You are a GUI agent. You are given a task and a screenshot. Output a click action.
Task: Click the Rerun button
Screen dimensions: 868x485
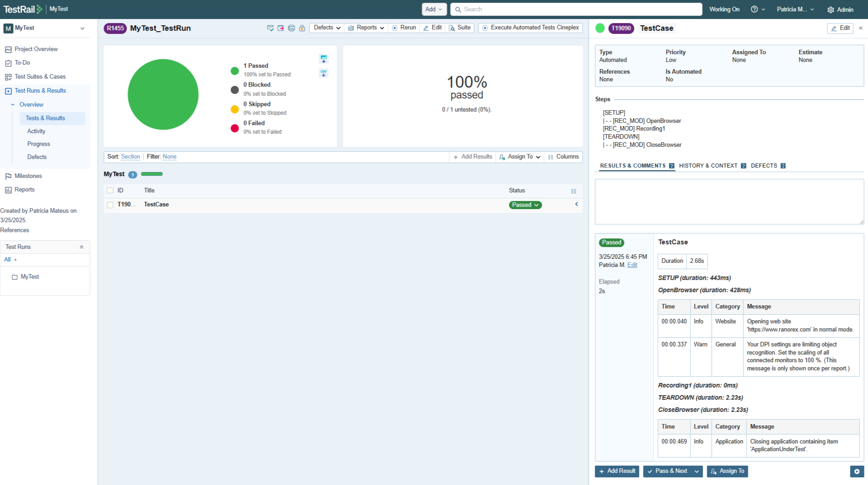click(x=404, y=28)
